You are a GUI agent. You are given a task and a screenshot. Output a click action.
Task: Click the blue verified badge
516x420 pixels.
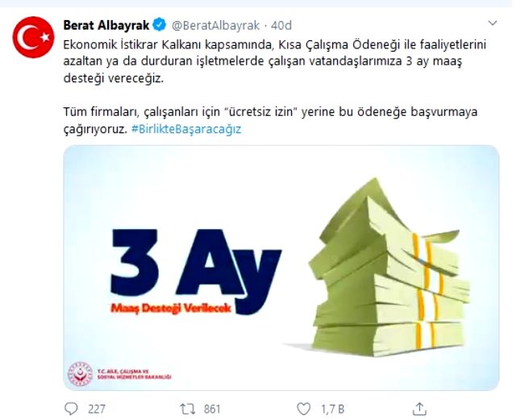coord(160,25)
